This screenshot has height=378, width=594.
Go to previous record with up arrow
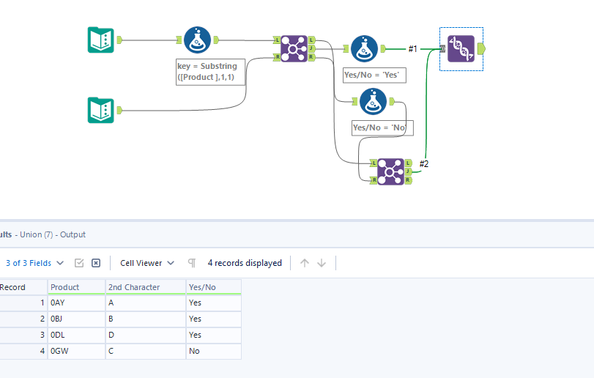pos(304,263)
